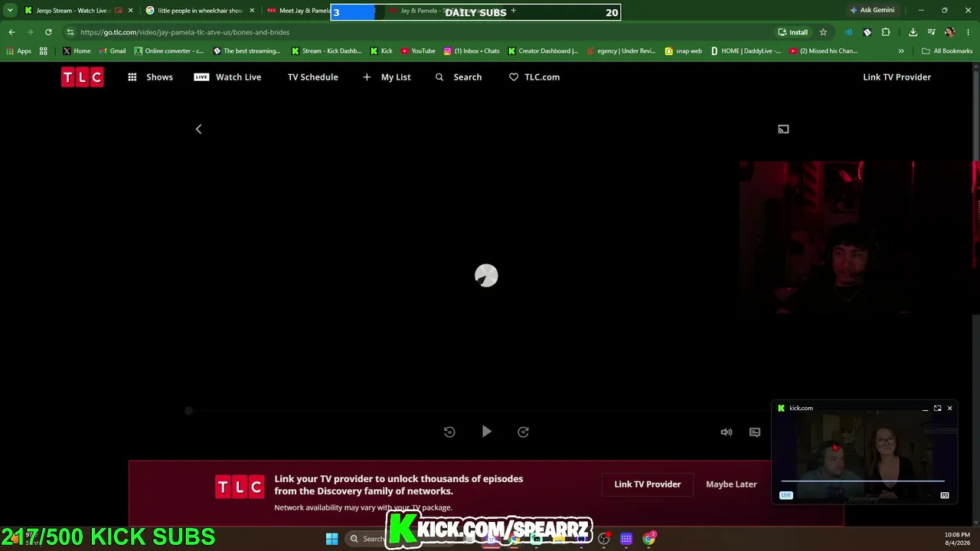Go back to the previous page in Chrome
Screen dimensions: 980x551
click(11, 32)
